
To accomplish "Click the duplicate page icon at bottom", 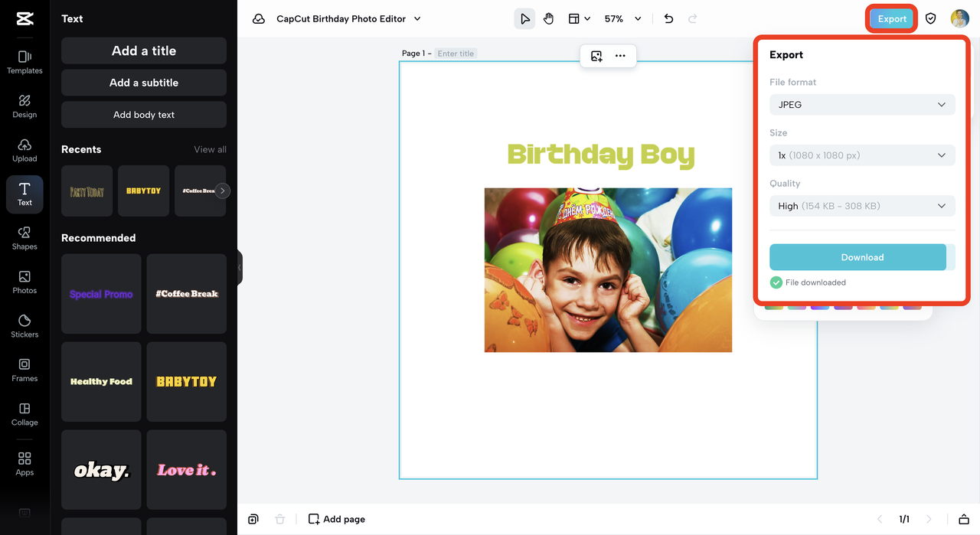I will 253,519.
